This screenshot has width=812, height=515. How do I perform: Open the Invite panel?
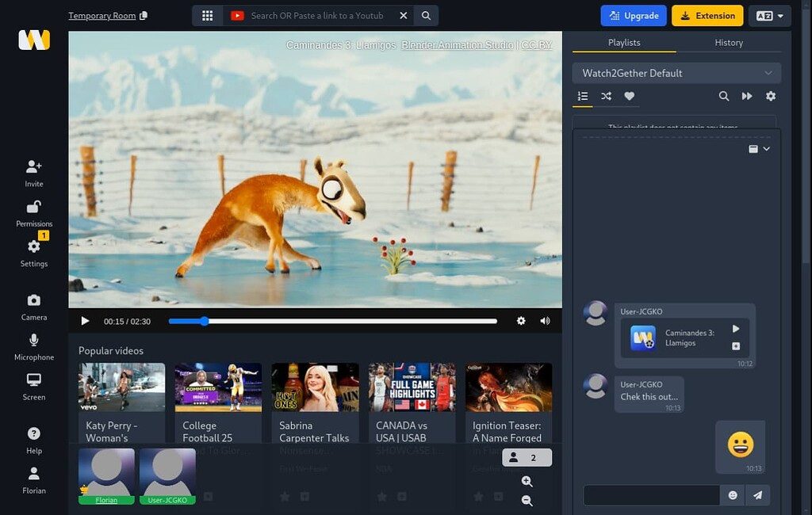point(33,173)
